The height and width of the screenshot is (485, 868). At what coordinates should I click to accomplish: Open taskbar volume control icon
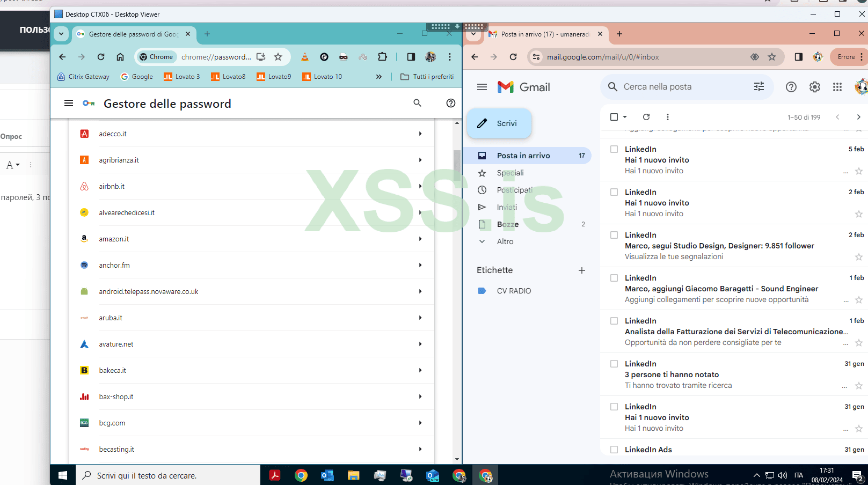(x=783, y=475)
